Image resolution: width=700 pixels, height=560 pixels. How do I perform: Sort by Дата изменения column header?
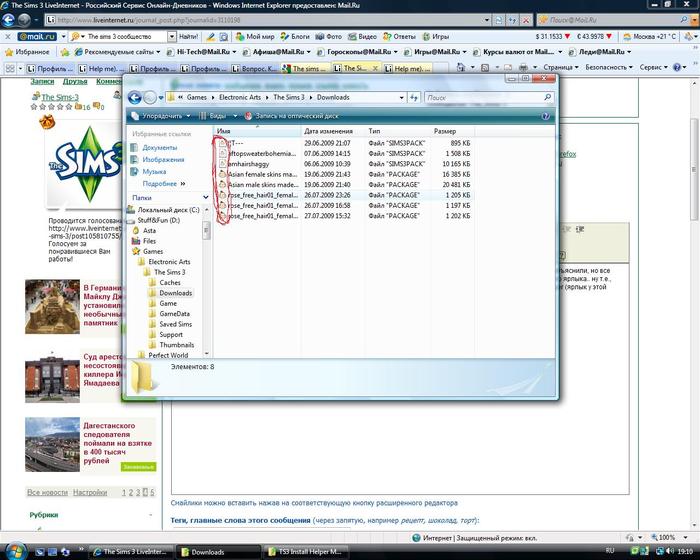(x=333, y=131)
